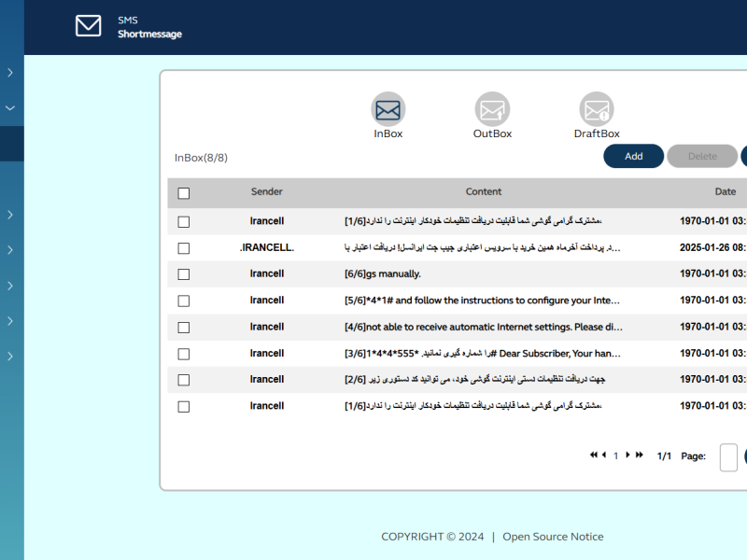Open the [2/6] Persian message content
The image size is (747, 560).
[x=475, y=380]
